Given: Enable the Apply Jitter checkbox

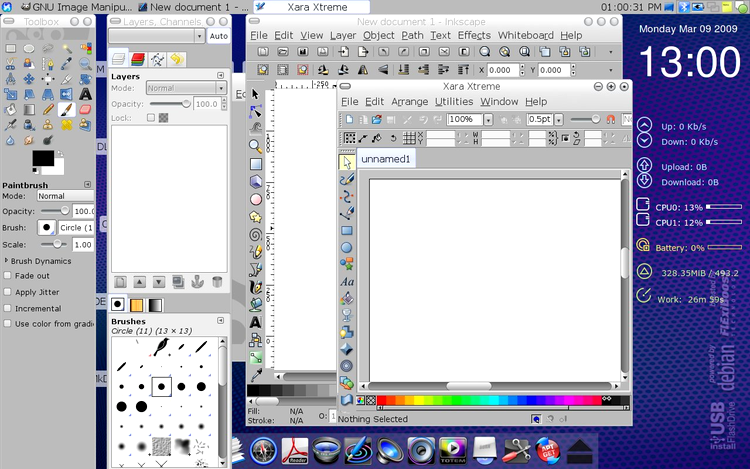Looking at the screenshot, I should (x=7, y=292).
